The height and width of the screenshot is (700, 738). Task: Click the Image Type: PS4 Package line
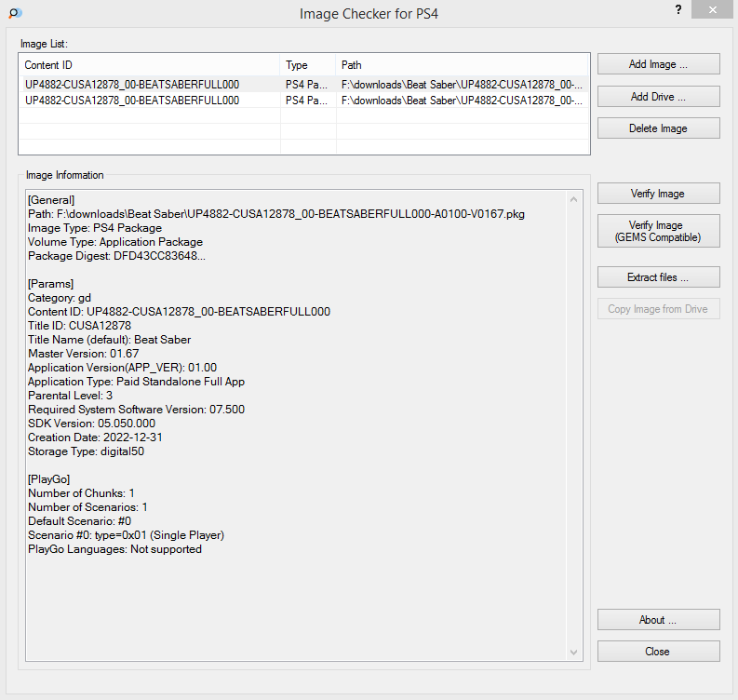tap(95, 228)
